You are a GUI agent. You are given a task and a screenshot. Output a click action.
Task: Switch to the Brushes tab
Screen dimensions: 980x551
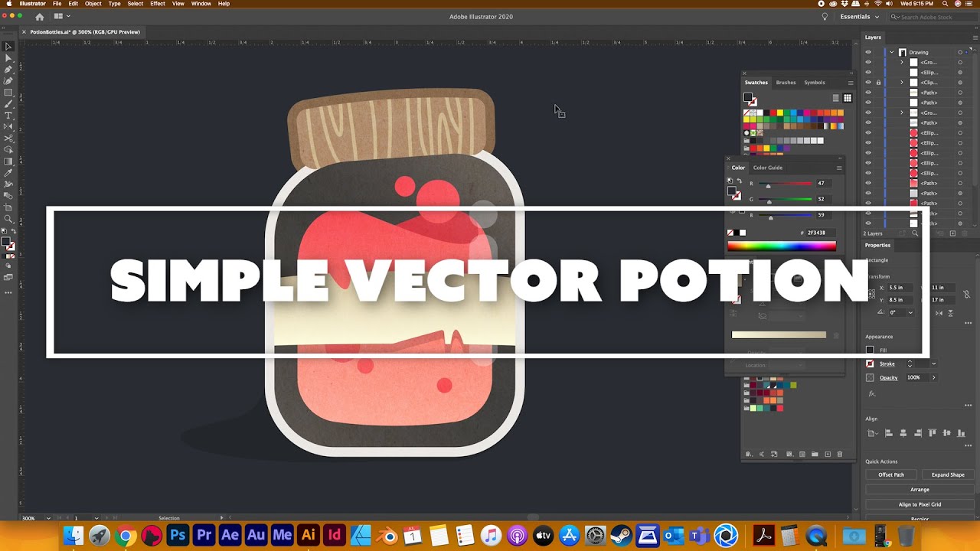(x=786, y=83)
